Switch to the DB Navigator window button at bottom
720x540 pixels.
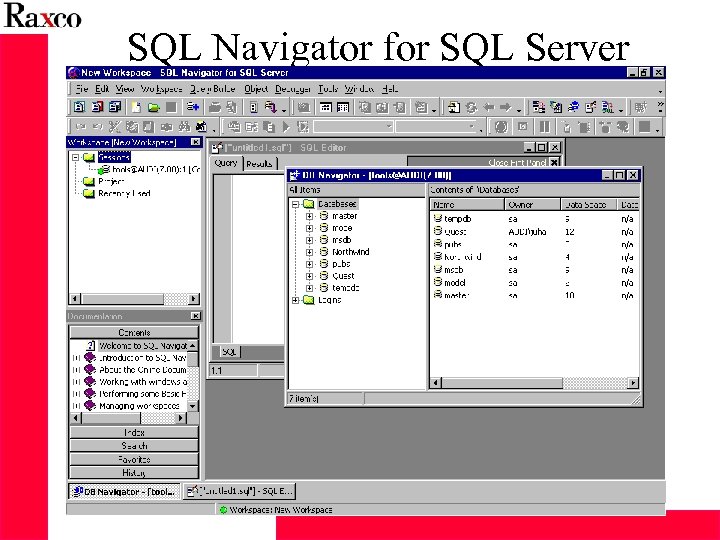pyautogui.click(x=124, y=492)
